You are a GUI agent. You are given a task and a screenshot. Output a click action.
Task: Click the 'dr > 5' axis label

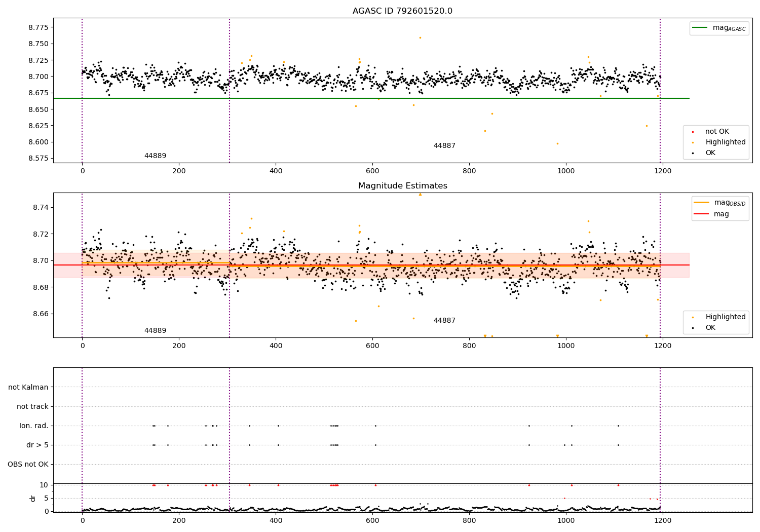37,445
